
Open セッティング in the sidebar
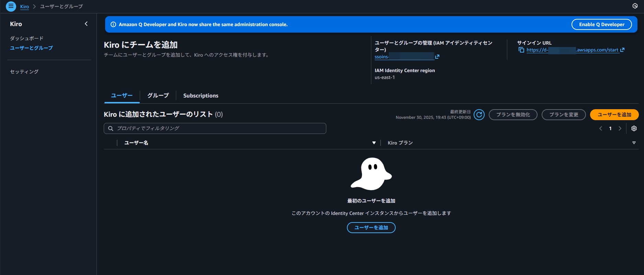coord(24,71)
